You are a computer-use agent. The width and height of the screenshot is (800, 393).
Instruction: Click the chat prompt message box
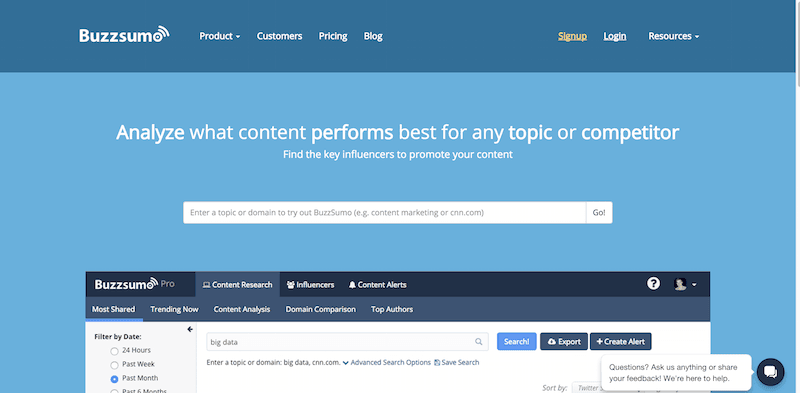[x=676, y=373]
